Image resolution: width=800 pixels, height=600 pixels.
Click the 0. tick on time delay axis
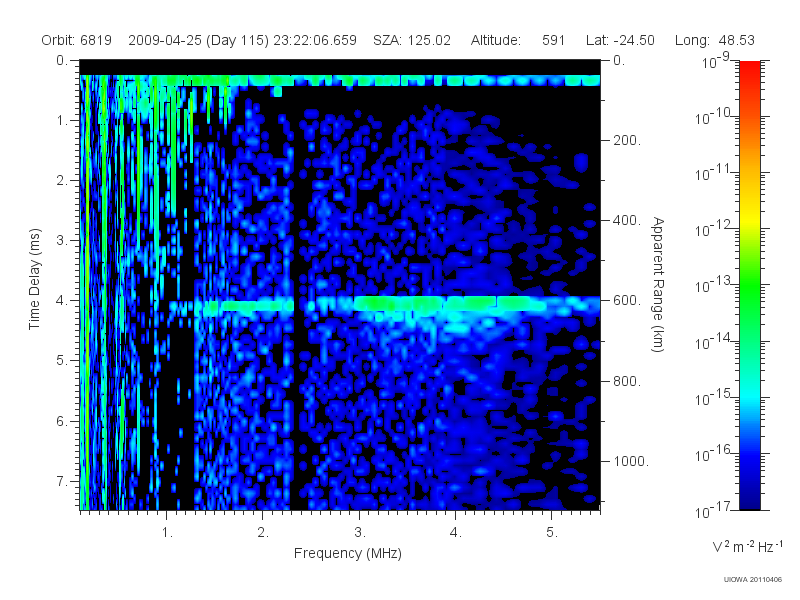[62, 60]
